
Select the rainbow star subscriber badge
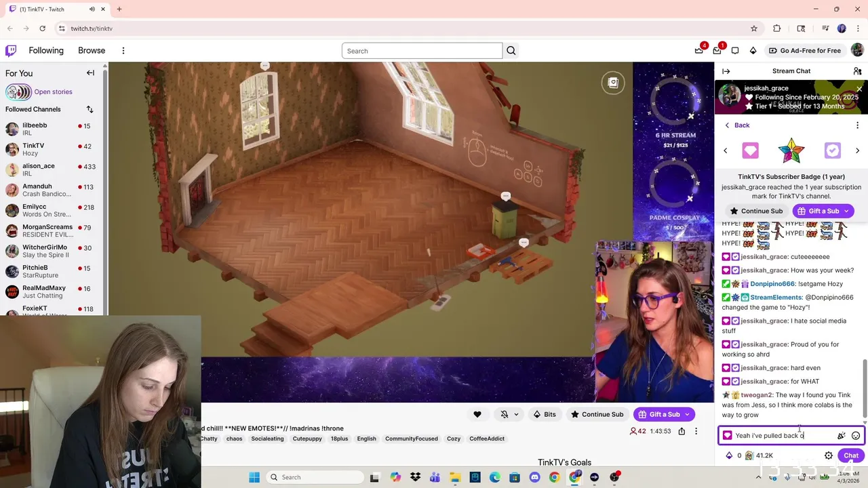point(791,150)
